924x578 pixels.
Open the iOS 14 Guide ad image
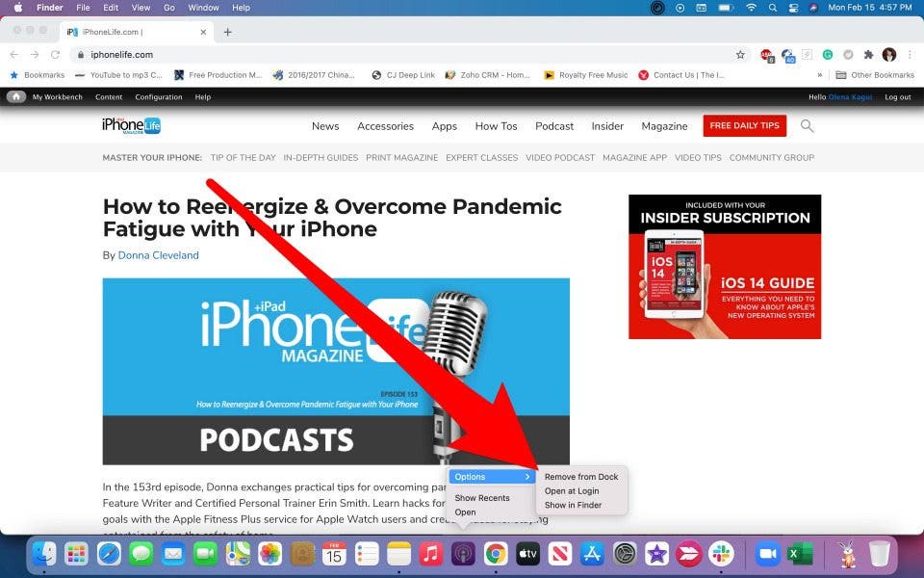[x=725, y=267]
